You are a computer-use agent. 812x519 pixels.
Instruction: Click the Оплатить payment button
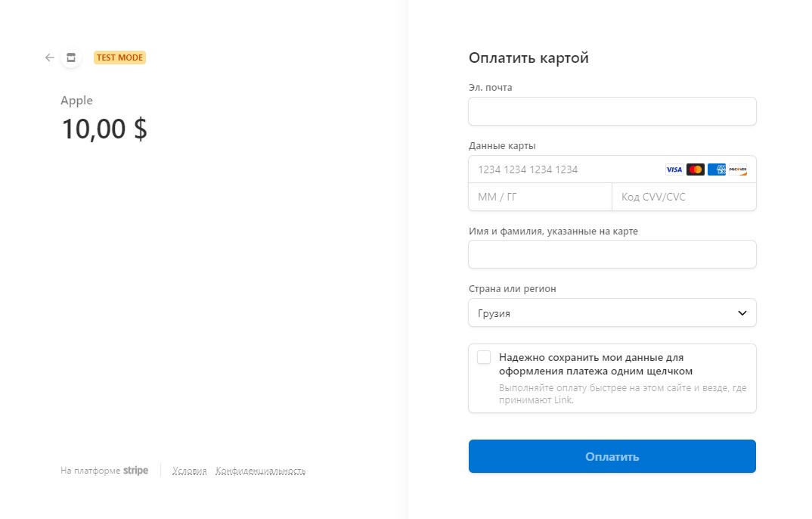coord(612,455)
